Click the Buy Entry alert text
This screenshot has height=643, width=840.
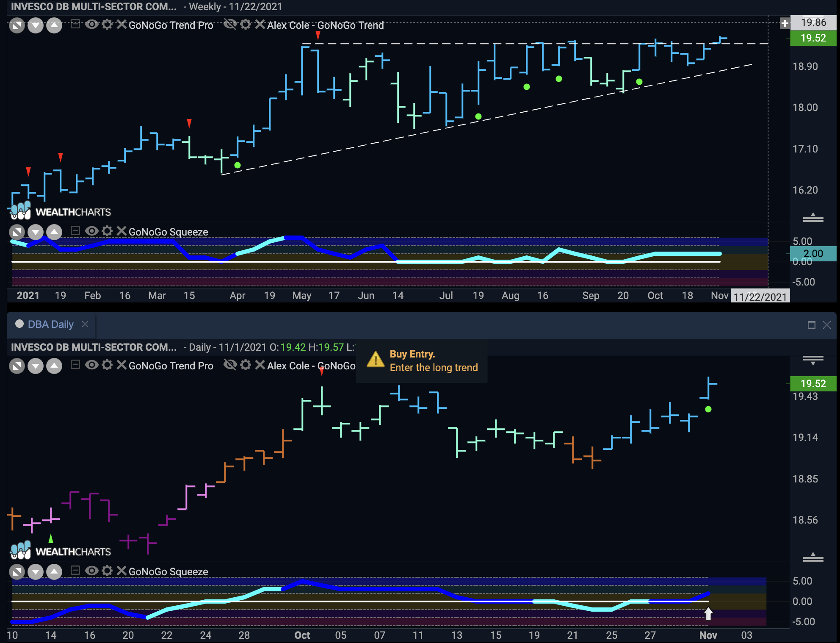point(434,361)
